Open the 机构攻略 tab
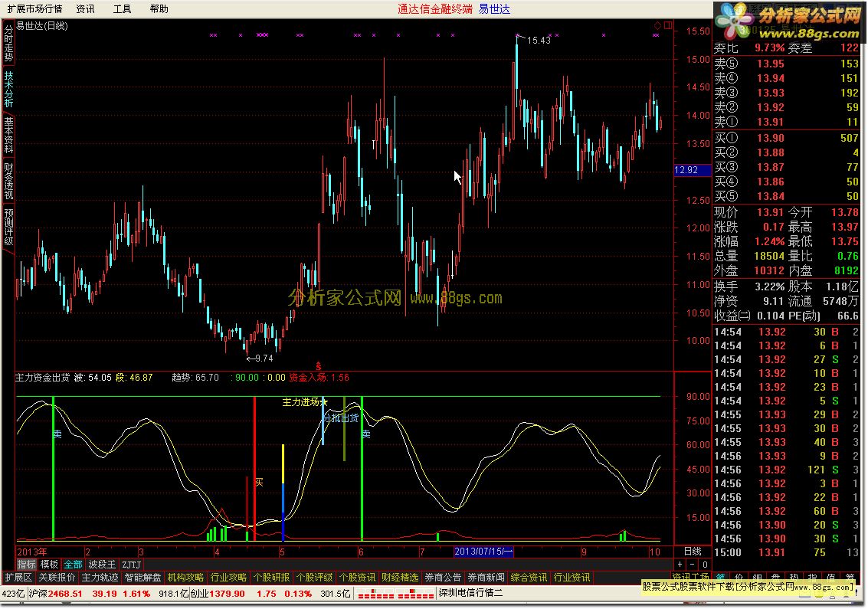This screenshot has width=868, height=609. pos(185,578)
